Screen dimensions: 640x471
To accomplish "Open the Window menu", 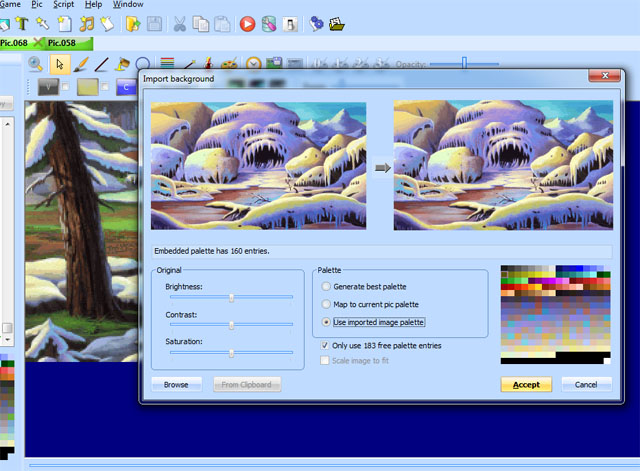I will coord(128,4).
